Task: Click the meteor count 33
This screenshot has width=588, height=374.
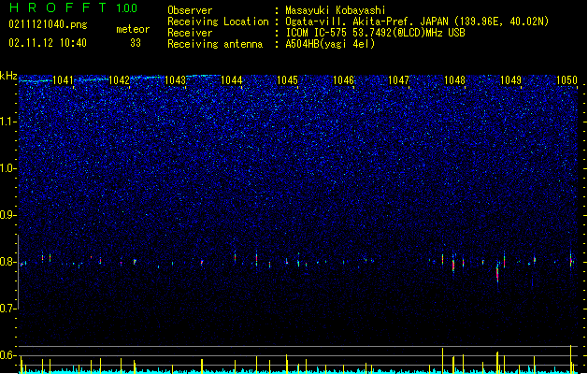Action: point(136,43)
